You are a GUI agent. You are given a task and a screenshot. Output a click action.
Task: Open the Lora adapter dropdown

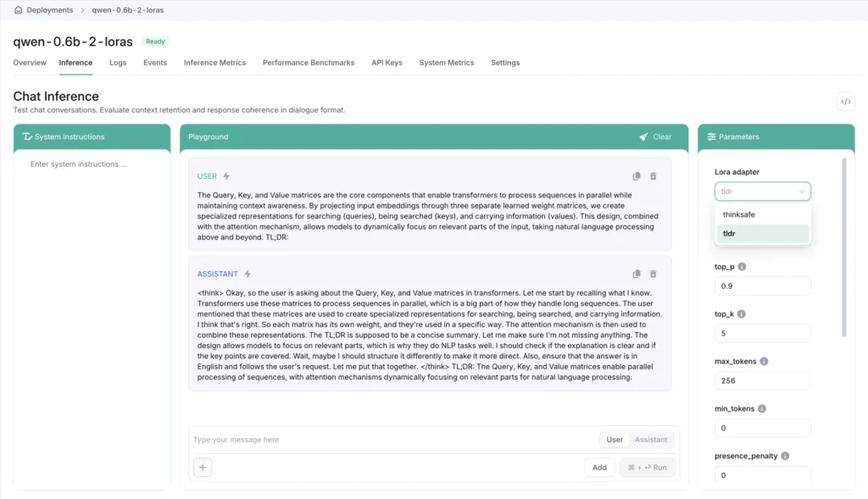click(x=762, y=191)
